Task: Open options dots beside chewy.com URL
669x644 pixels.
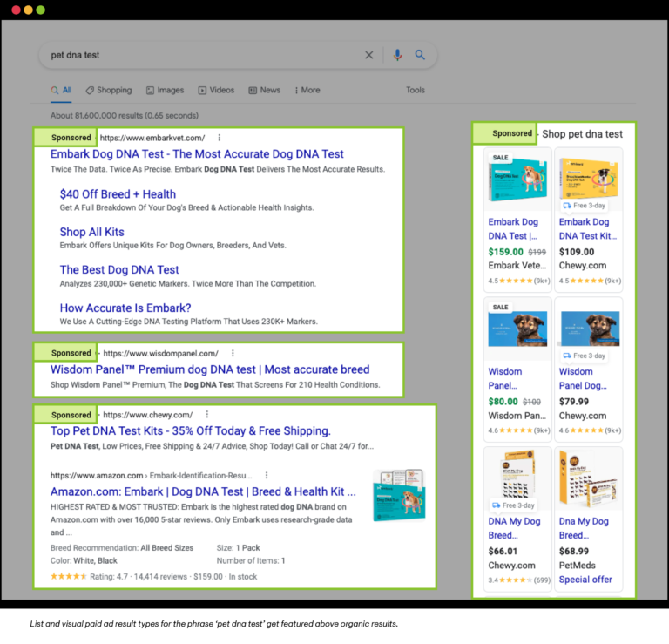Action: point(207,414)
